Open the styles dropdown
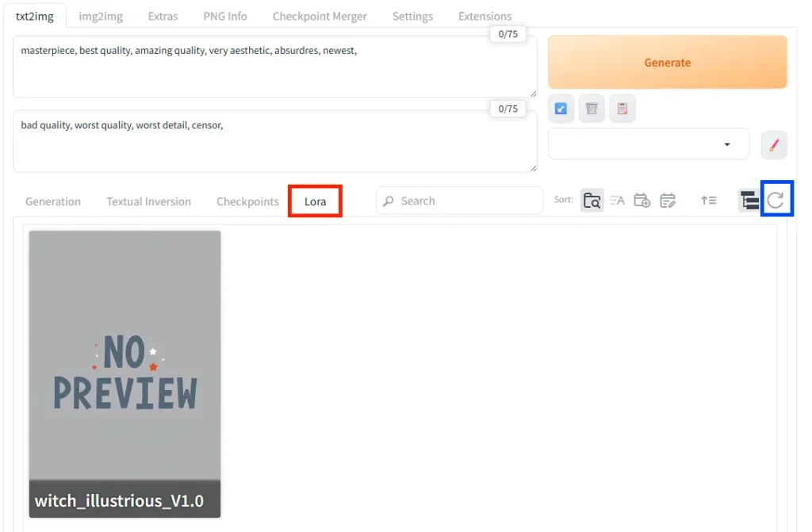The image size is (812, 532). (x=649, y=144)
